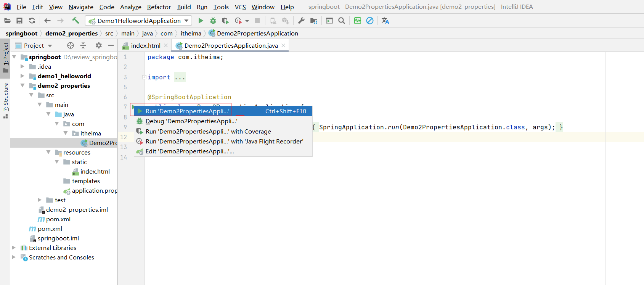Open the Refactor menu
The height and width of the screenshot is (285, 644).
159,7
